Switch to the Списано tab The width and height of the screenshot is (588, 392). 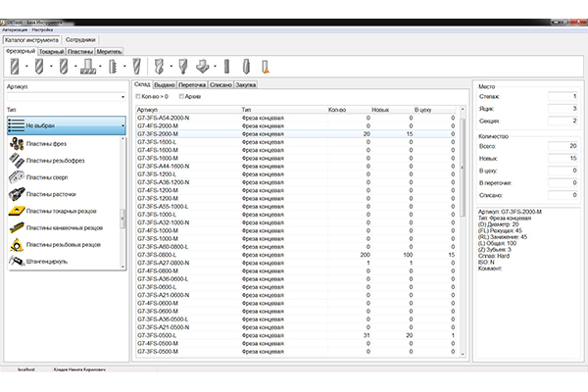tap(220, 85)
